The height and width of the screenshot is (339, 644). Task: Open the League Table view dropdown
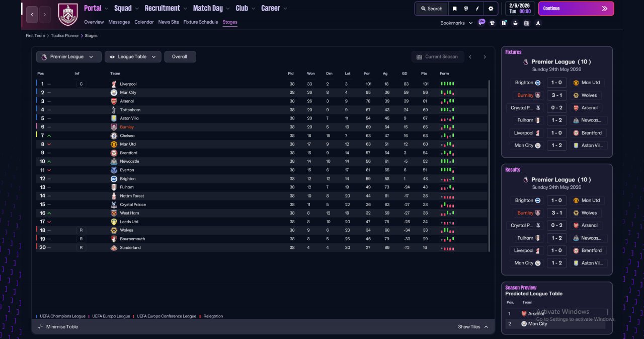click(133, 57)
